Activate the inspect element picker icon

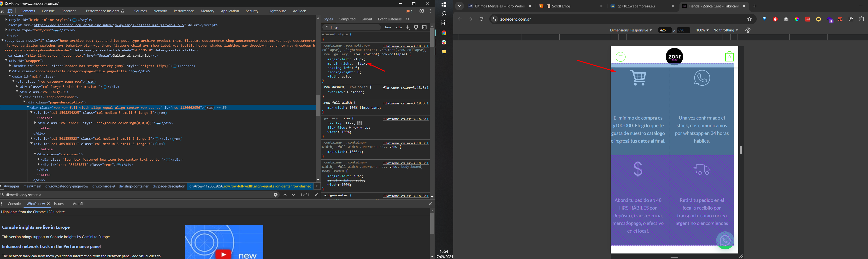pos(2,11)
